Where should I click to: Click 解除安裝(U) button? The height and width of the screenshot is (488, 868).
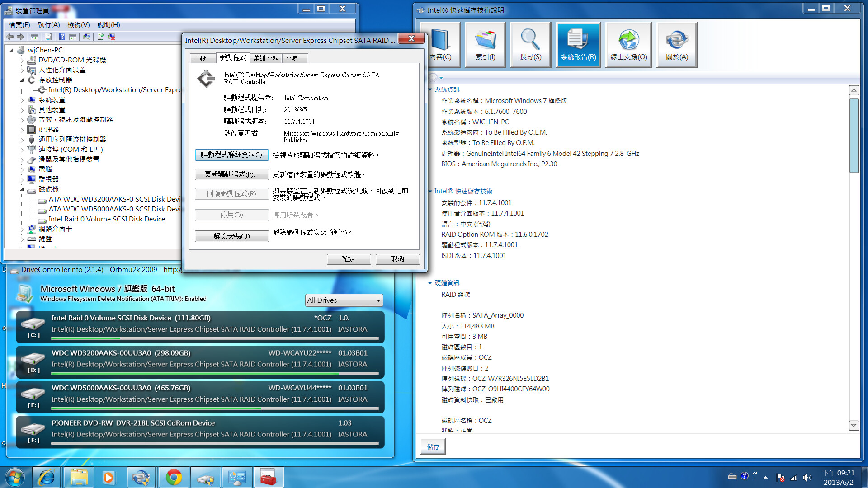pyautogui.click(x=231, y=236)
